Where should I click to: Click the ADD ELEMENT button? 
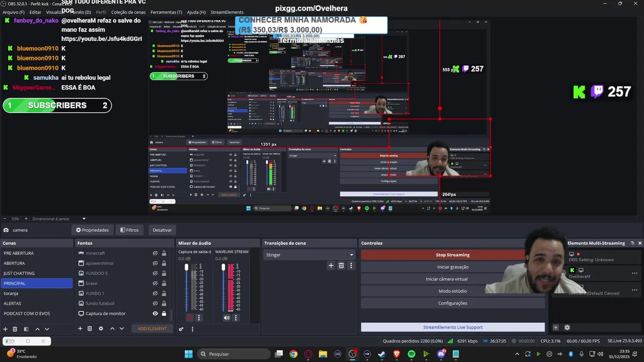152,329
